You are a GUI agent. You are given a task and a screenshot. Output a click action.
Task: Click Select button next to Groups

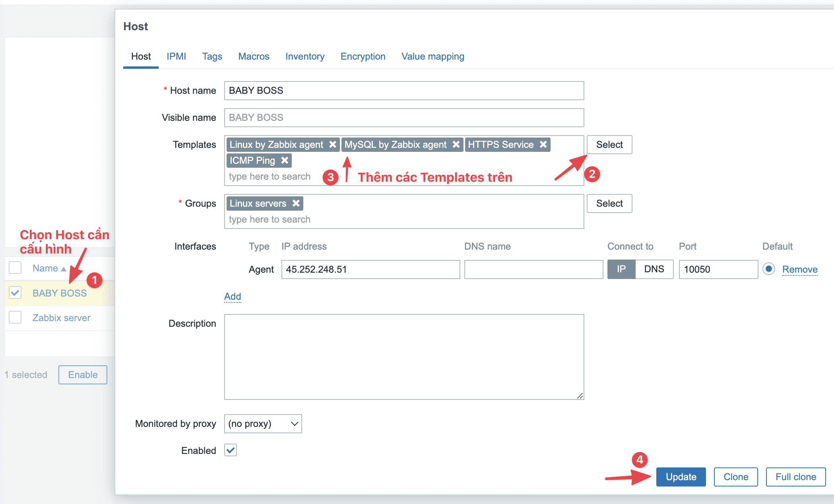[609, 204]
